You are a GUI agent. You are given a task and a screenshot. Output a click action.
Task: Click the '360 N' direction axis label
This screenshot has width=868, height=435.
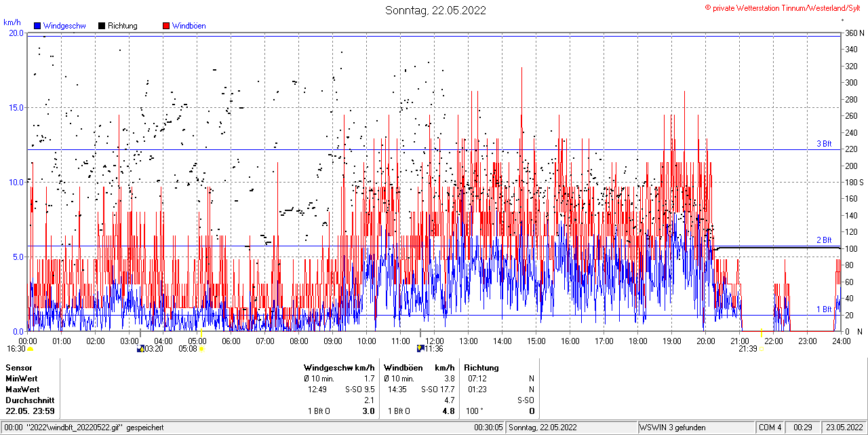[854, 33]
